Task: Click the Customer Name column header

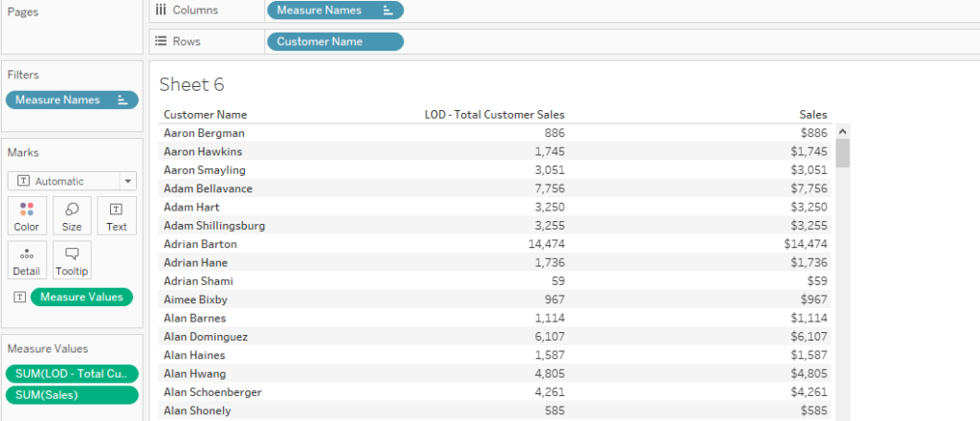Action: 205,115
